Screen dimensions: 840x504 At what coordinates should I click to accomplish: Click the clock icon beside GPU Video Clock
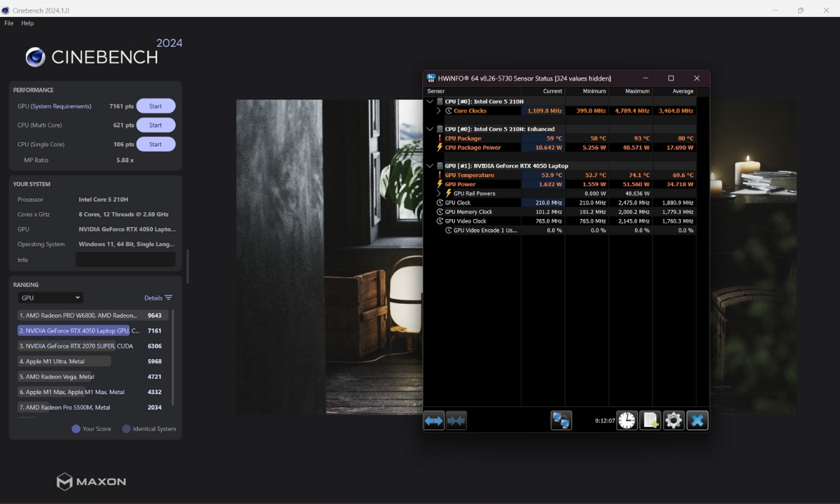click(x=440, y=220)
